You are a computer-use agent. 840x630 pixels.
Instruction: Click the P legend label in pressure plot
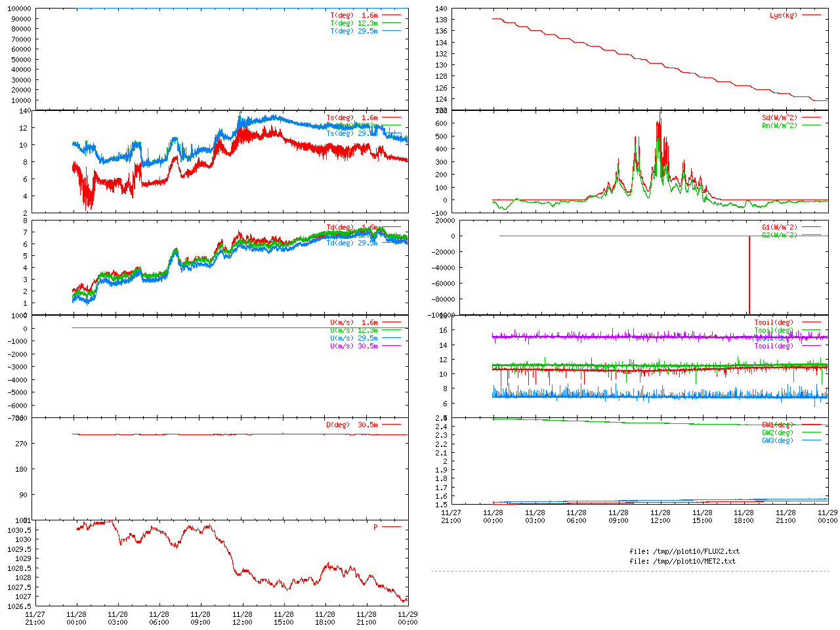[x=375, y=527]
